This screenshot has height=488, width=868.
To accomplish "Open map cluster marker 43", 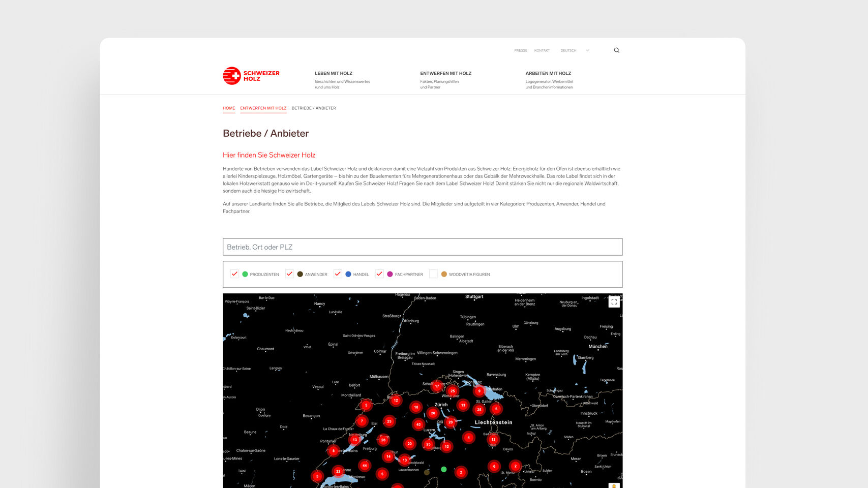I will tap(418, 424).
